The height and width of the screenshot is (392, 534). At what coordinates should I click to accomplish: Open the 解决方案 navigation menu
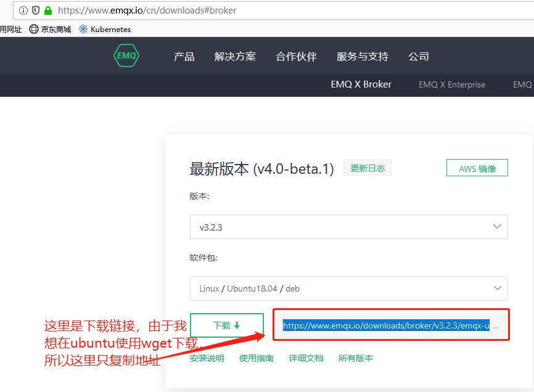click(235, 57)
